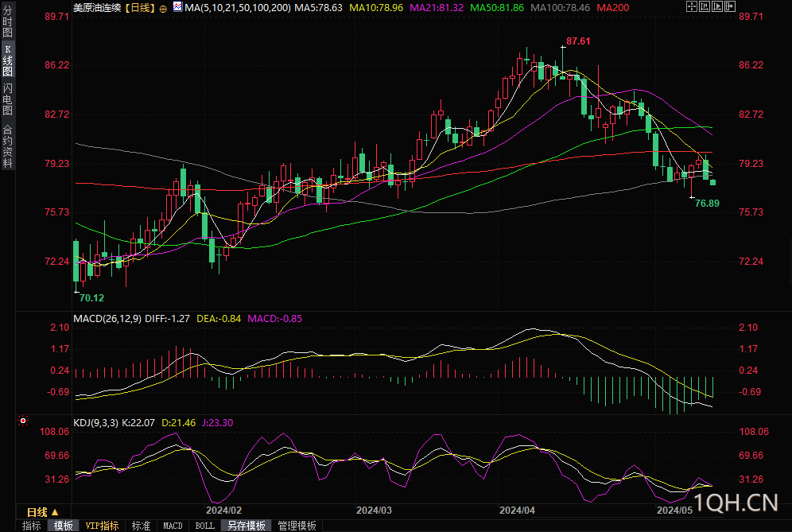792x532 pixels.
Task: Click the red KDJ signal marker icon
Action: click(23, 421)
